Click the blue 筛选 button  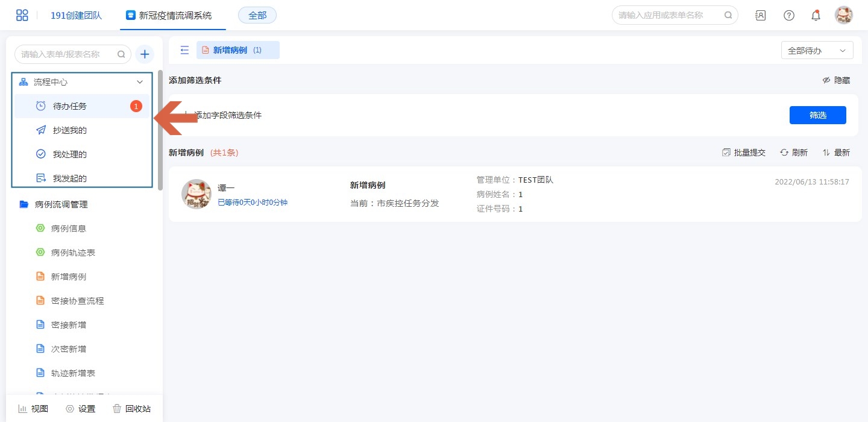pyautogui.click(x=817, y=115)
